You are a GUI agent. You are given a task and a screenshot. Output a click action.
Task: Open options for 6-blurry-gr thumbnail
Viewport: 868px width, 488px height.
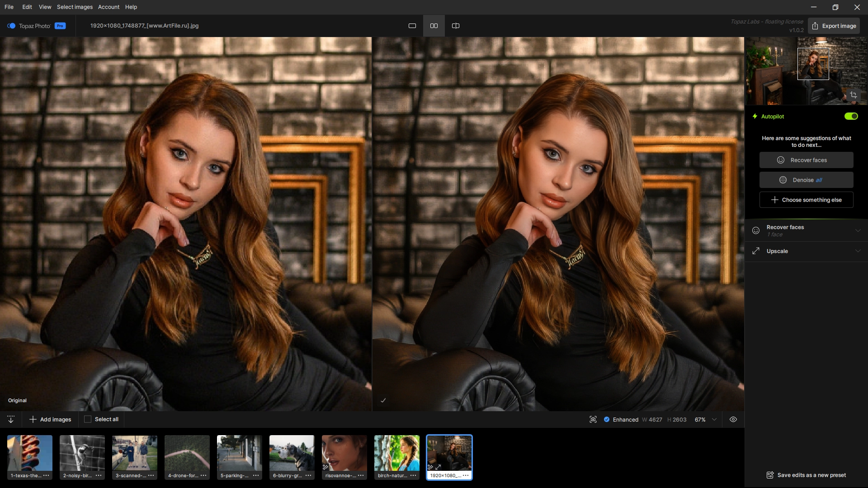pos(308,475)
